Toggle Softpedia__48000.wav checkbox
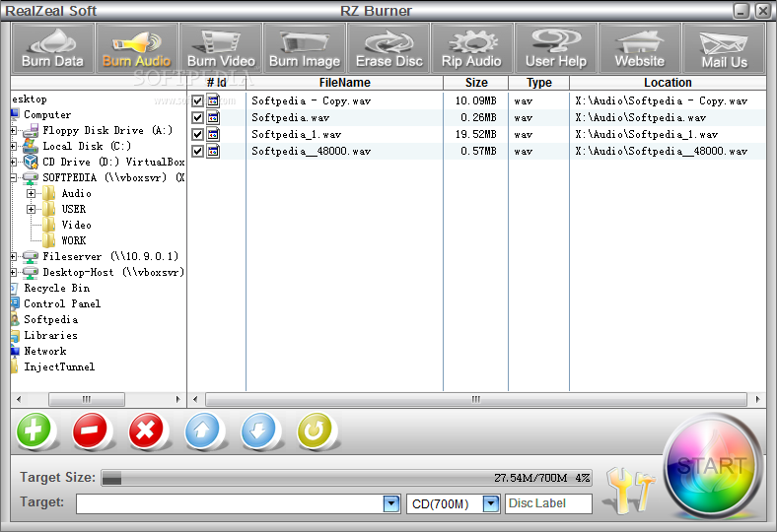Image resolution: width=777 pixels, height=532 pixels. (x=198, y=152)
